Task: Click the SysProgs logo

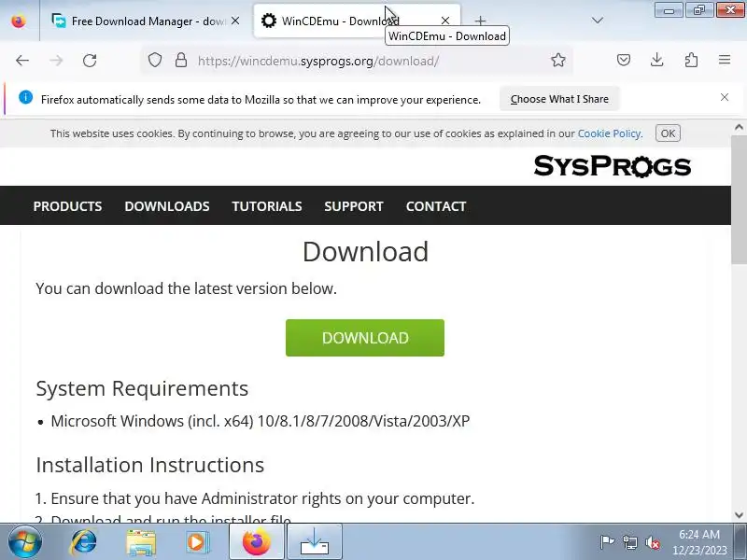Action: tap(613, 166)
